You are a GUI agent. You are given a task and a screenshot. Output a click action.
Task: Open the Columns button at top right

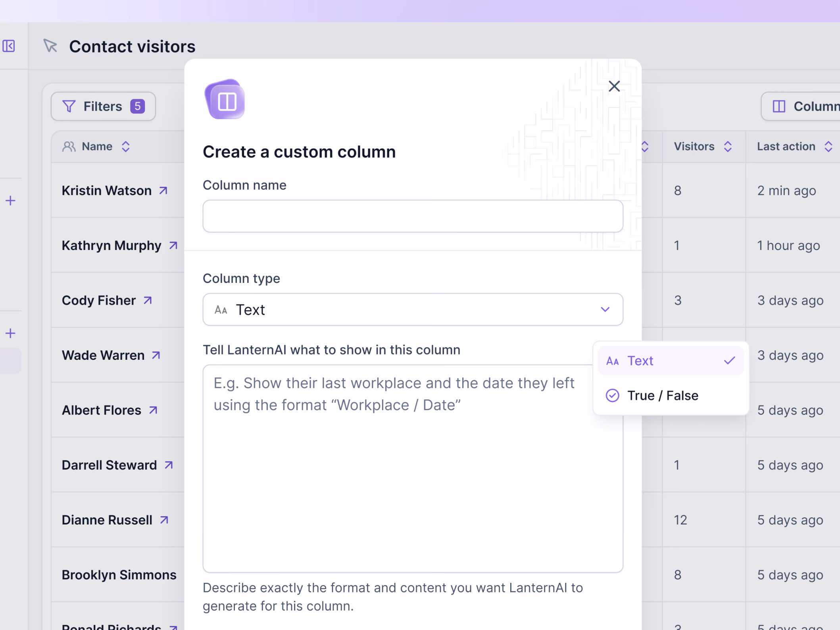coord(801,106)
